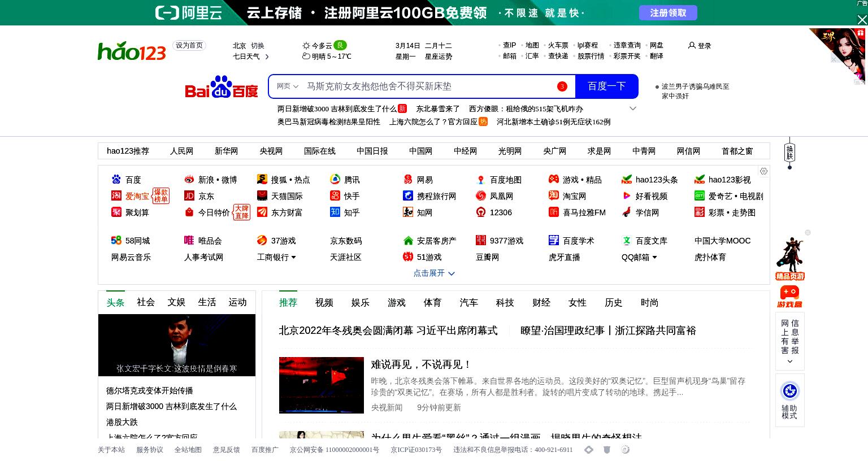Switch to 娱乐 feed tab
The width and height of the screenshot is (868, 461).
coord(360,302)
